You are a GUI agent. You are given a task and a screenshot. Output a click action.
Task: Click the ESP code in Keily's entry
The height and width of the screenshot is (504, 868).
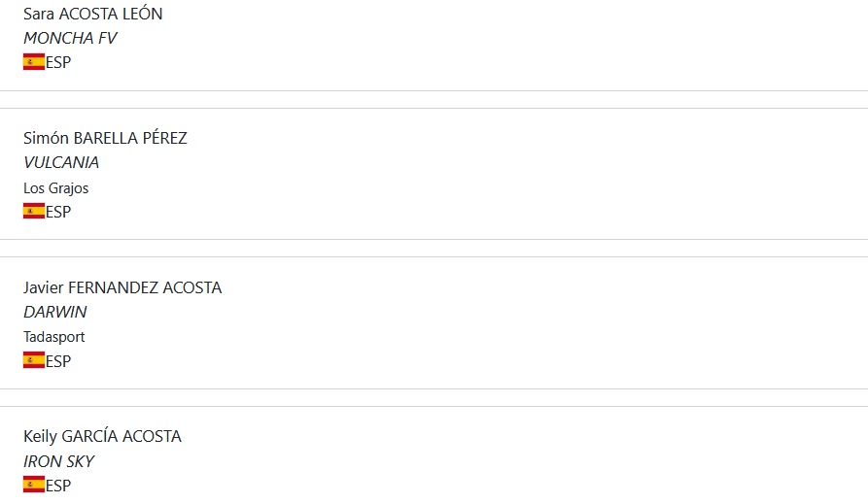coord(58,485)
